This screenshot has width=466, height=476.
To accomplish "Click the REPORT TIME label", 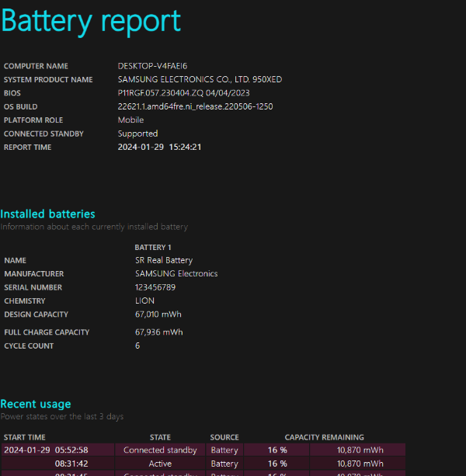I will coord(28,148).
